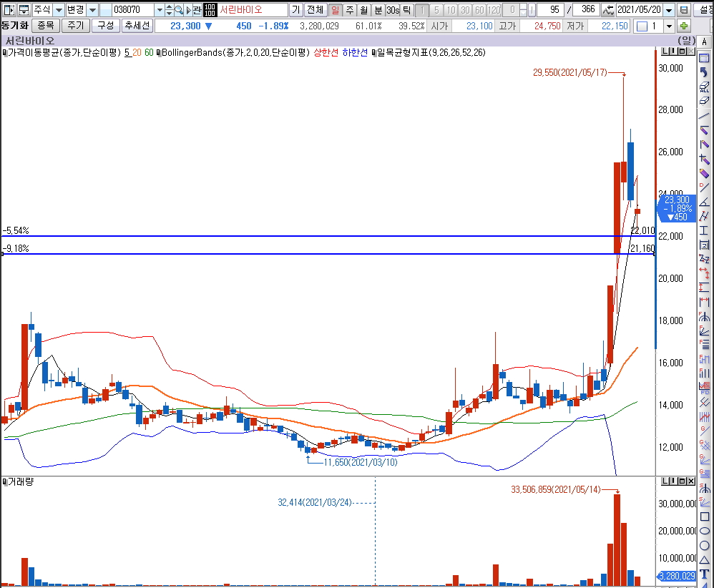Open the chart count dropdown showing 1
Viewport: 714px width, 588px height.
pyautogui.click(x=669, y=26)
